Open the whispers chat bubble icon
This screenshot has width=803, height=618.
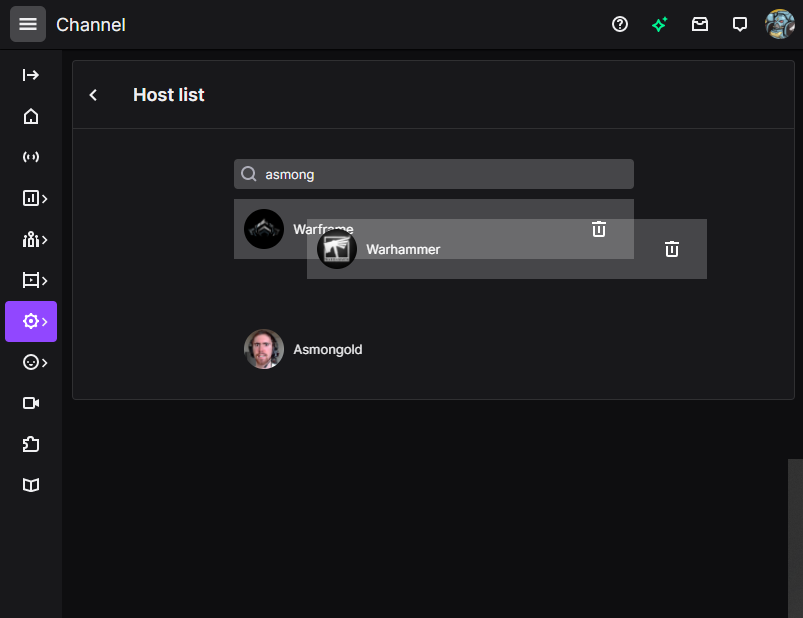tap(739, 24)
